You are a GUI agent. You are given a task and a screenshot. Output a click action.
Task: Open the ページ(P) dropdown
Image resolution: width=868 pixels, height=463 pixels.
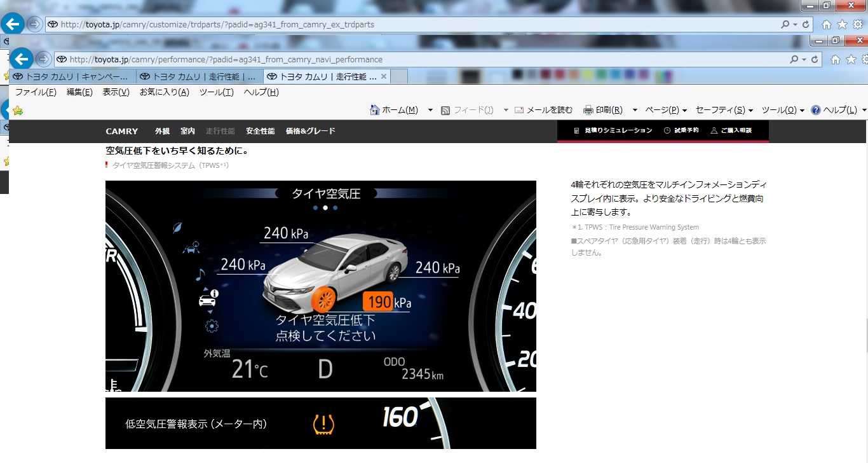(667, 110)
